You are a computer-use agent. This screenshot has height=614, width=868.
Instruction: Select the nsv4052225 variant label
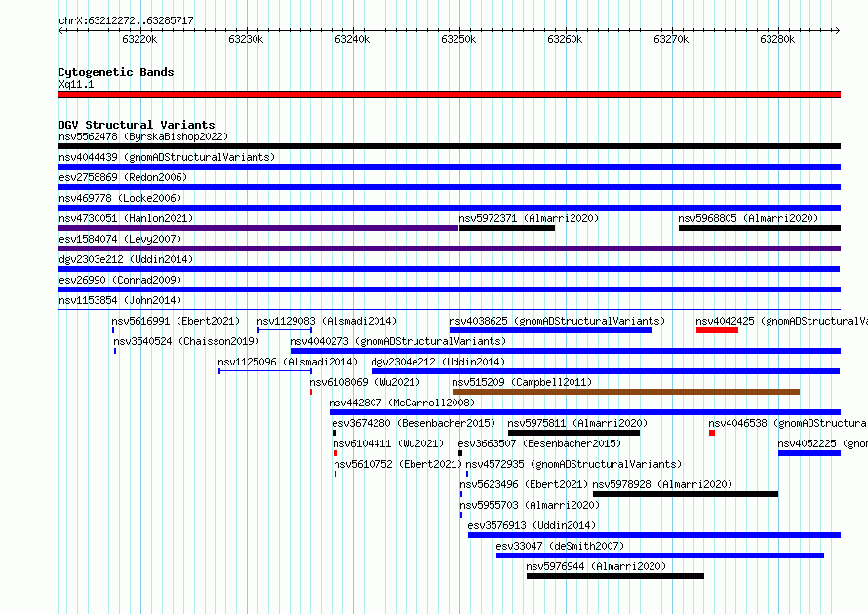tap(822, 443)
